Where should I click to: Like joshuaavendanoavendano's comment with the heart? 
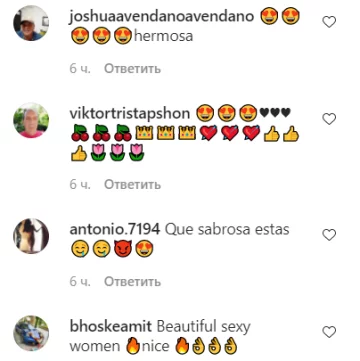point(329,22)
